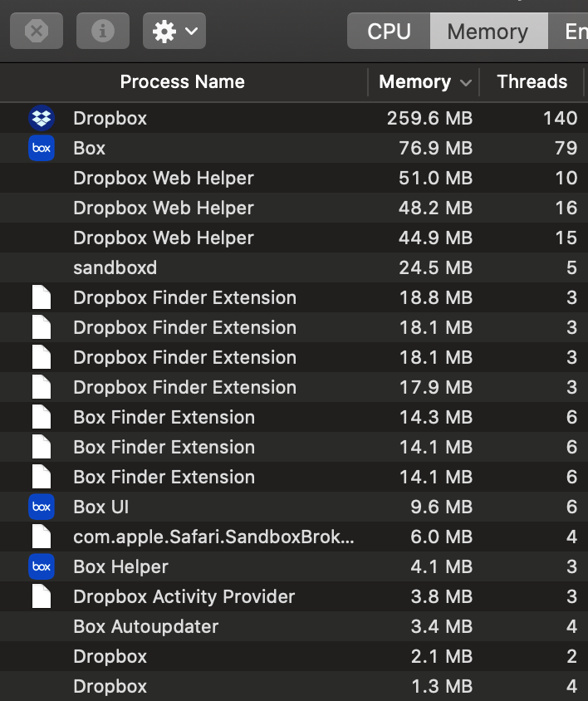Click document icon of 18.8 MB Dropbox Finder Extension
Image resolution: width=588 pixels, height=701 pixels.
(x=42, y=297)
